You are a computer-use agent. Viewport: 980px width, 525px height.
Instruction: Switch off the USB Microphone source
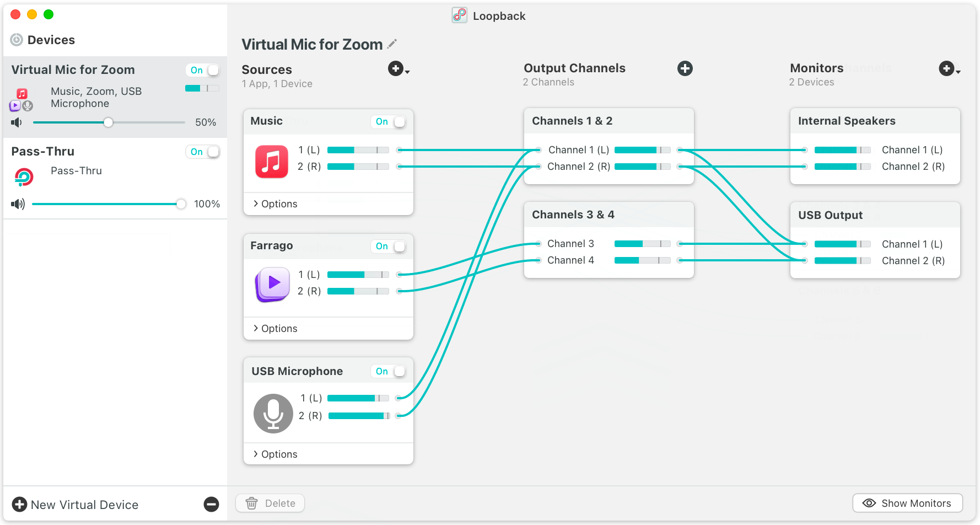point(389,371)
